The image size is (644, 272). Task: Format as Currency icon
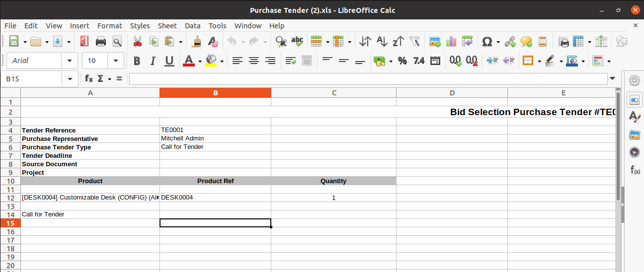[x=380, y=61]
